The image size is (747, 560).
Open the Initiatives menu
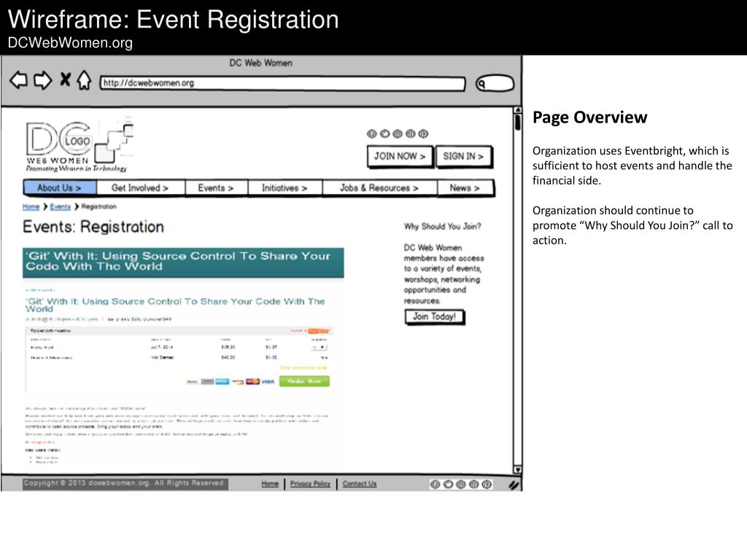pos(285,187)
